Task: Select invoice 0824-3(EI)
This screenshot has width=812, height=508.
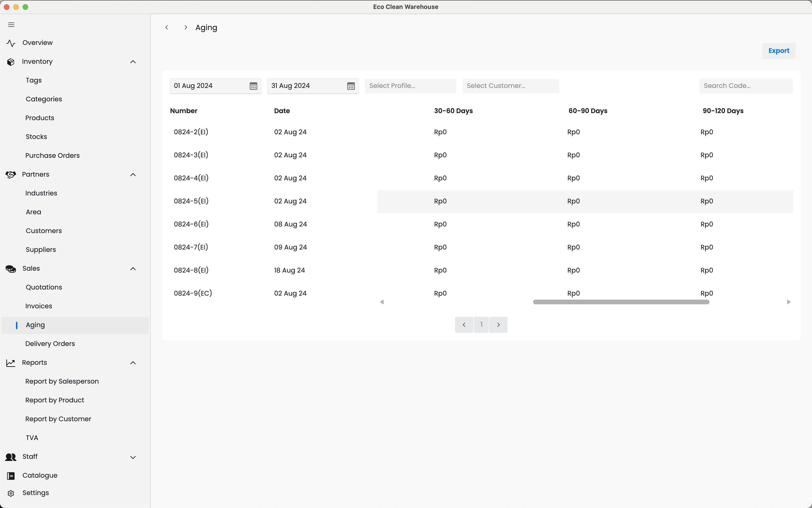Action: 191,155
